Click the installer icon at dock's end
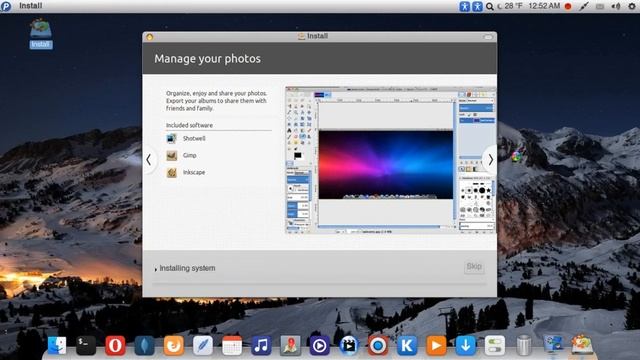The width and height of the screenshot is (640, 360). 582,345
